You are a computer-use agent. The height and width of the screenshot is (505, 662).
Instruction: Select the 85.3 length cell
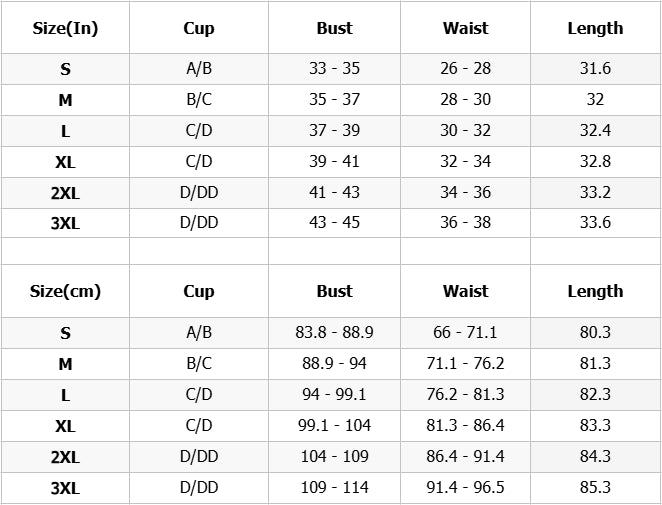[x=595, y=487]
